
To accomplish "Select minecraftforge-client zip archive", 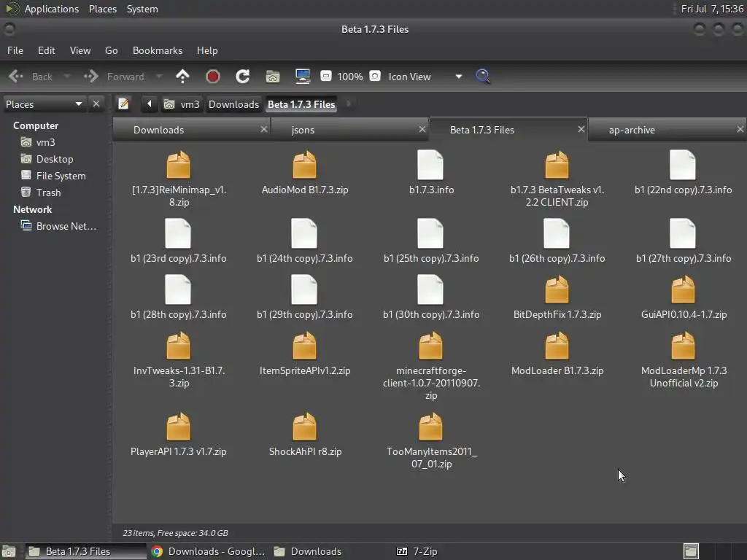I will point(431,366).
